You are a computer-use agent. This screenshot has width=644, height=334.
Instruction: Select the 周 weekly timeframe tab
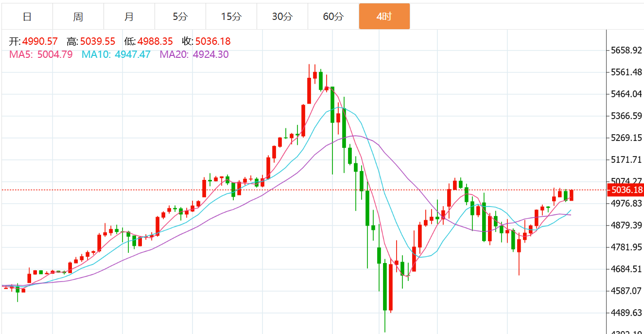click(78, 17)
